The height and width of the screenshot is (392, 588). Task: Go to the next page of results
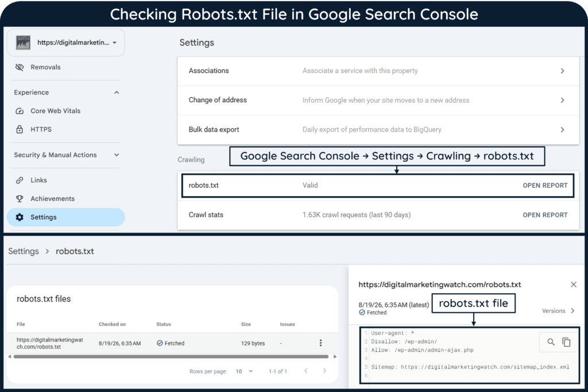coord(324,371)
